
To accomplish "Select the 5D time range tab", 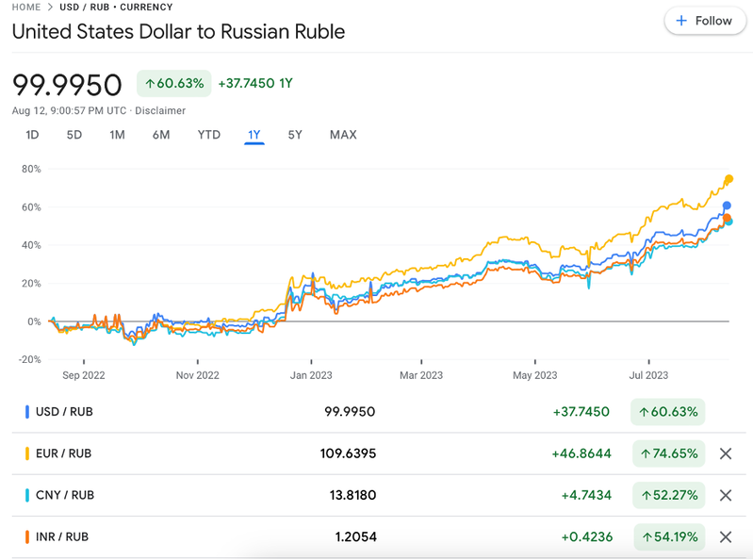I will point(74,135).
